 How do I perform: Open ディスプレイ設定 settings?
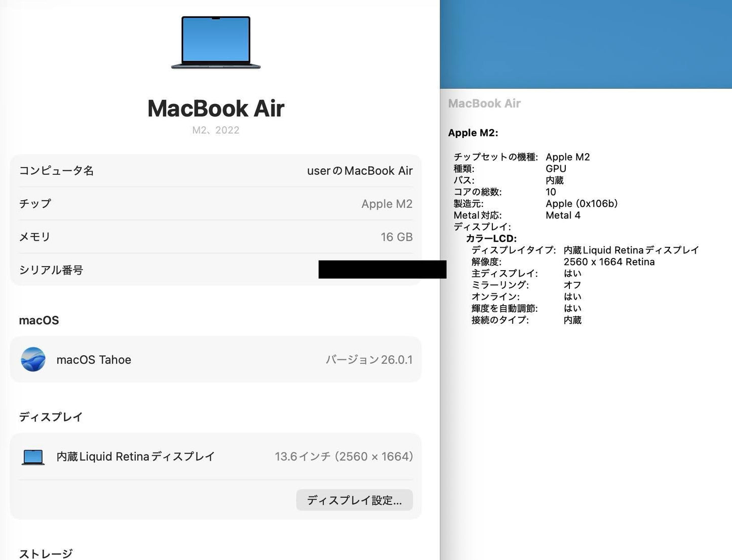coord(354,500)
